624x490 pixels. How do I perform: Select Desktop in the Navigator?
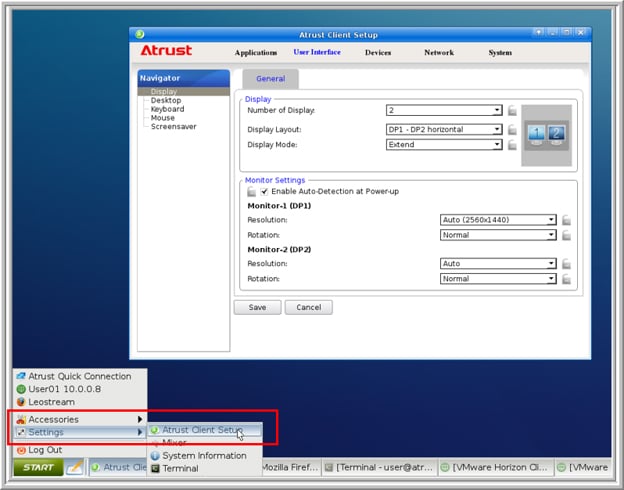[166, 100]
